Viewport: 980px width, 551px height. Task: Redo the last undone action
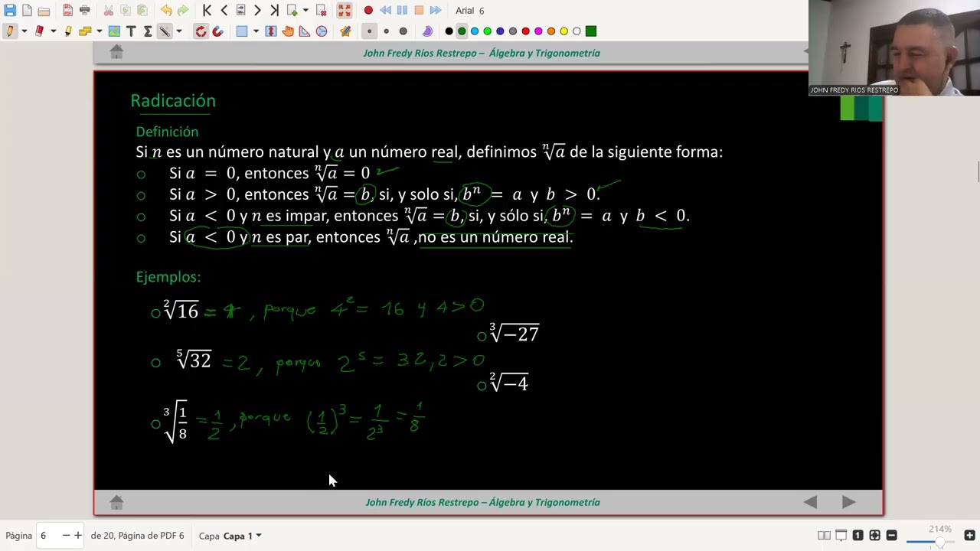[x=183, y=11]
